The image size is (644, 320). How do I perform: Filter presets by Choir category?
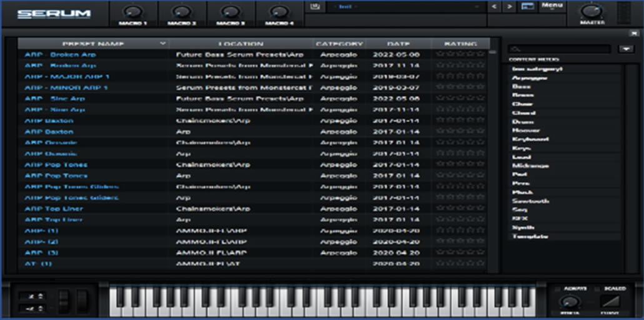pyautogui.click(x=564, y=104)
